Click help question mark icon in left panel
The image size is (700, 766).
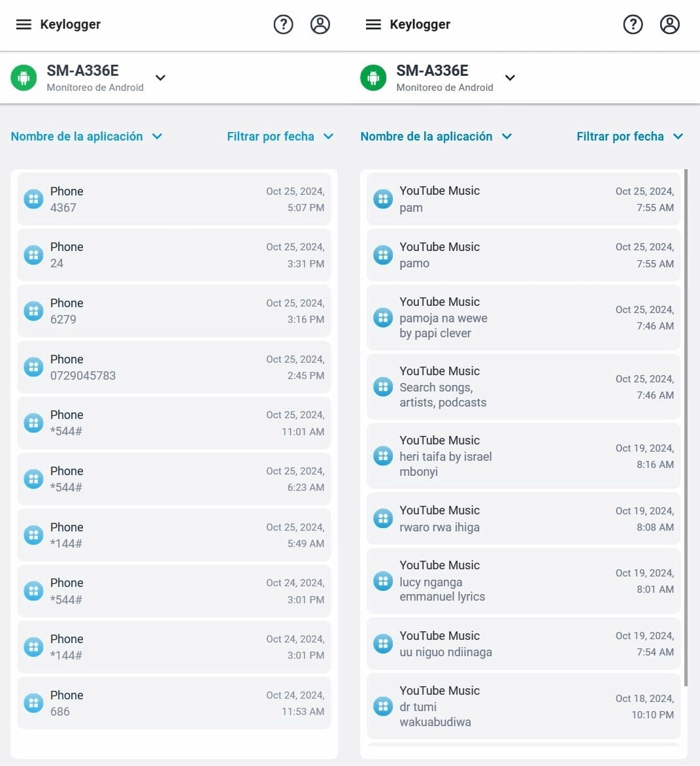283,24
